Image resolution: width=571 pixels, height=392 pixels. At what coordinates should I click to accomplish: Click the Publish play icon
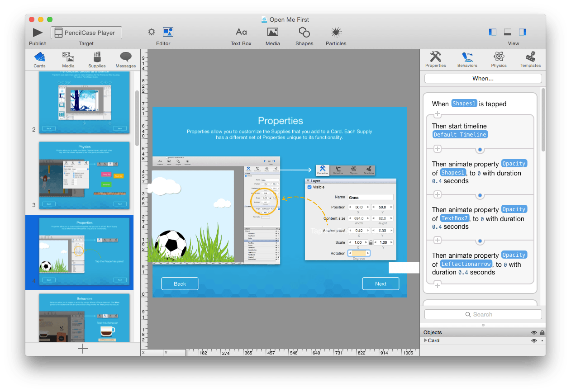pos(38,33)
